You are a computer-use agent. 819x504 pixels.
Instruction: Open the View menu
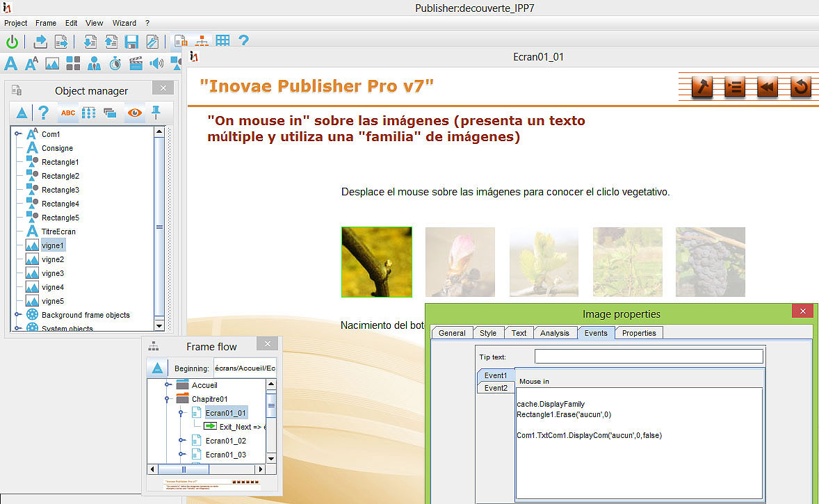pos(94,23)
